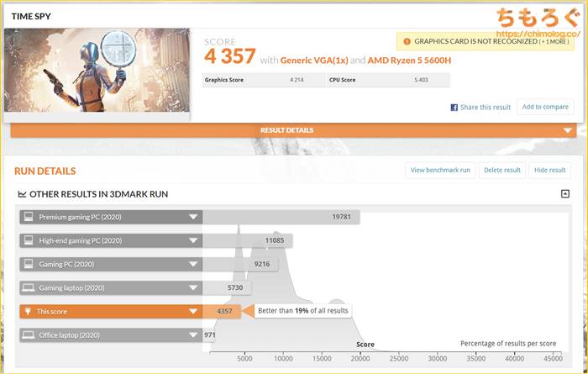Click Share this result link
Viewport: 588px width, 374px height.
[x=486, y=108]
